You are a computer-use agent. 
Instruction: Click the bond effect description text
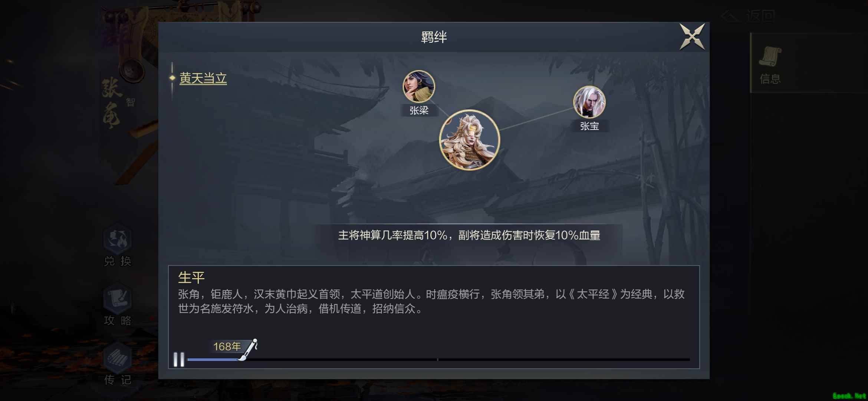(469, 235)
